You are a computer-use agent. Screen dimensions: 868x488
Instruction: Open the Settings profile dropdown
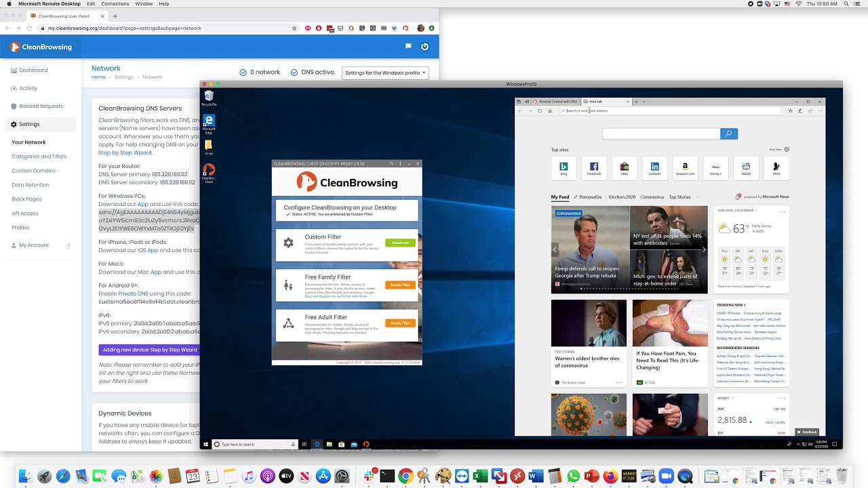point(385,73)
